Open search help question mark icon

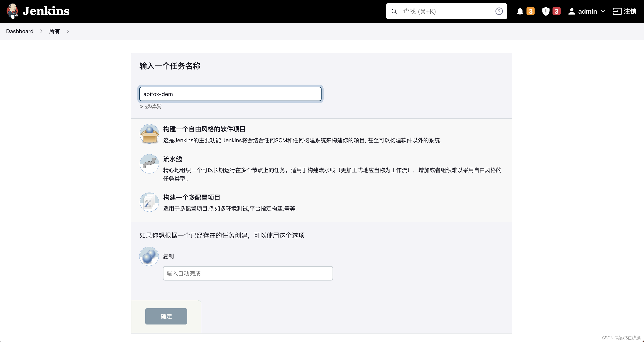(x=499, y=11)
